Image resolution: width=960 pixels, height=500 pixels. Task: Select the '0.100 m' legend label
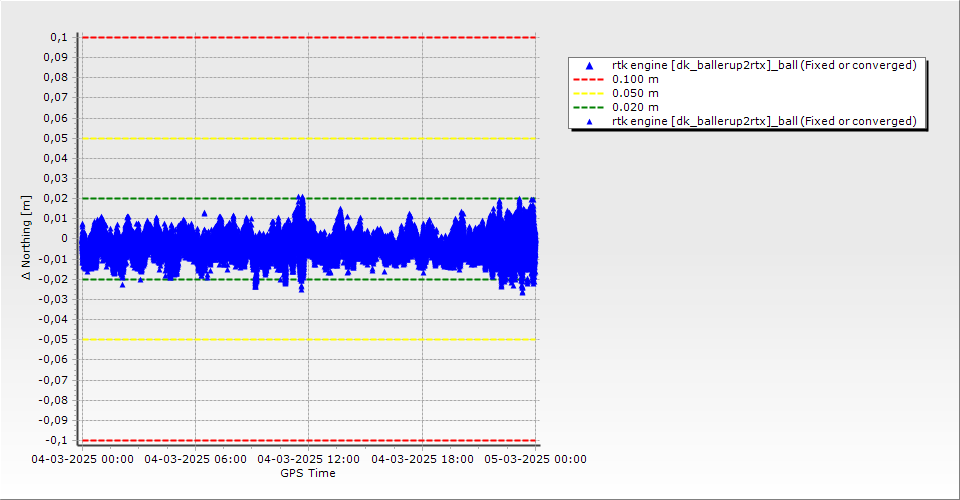pos(636,79)
